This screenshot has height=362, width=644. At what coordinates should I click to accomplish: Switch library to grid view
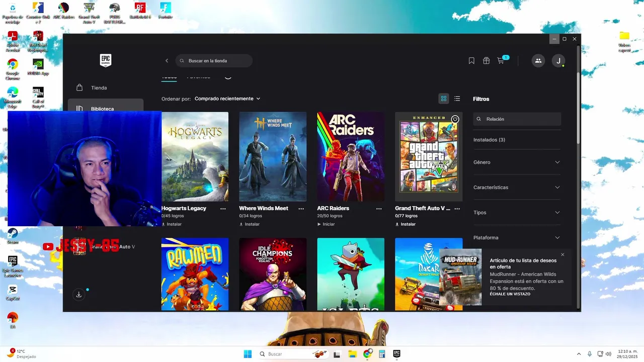[443, 99]
